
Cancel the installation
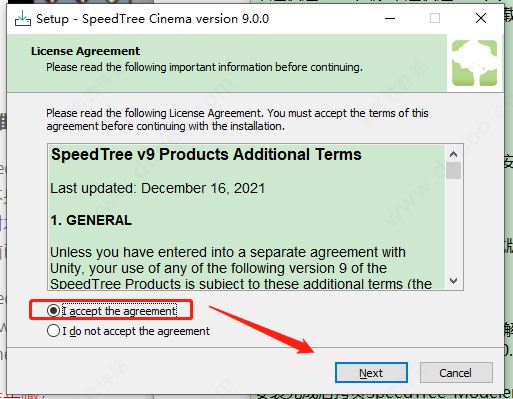click(x=456, y=373)
